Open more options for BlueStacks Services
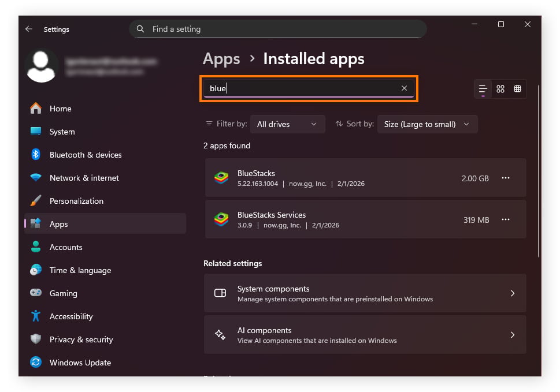Viewport: 560px width, 392px height. point(505,219)
